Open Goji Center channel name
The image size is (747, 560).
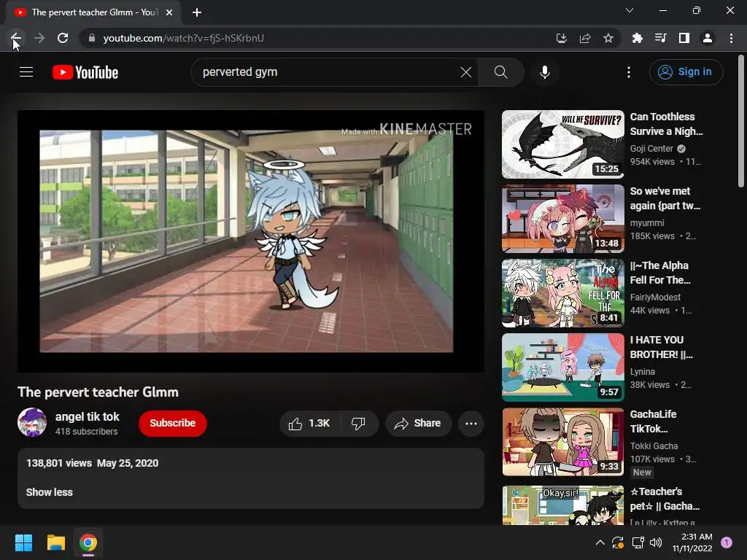(651, 149)
